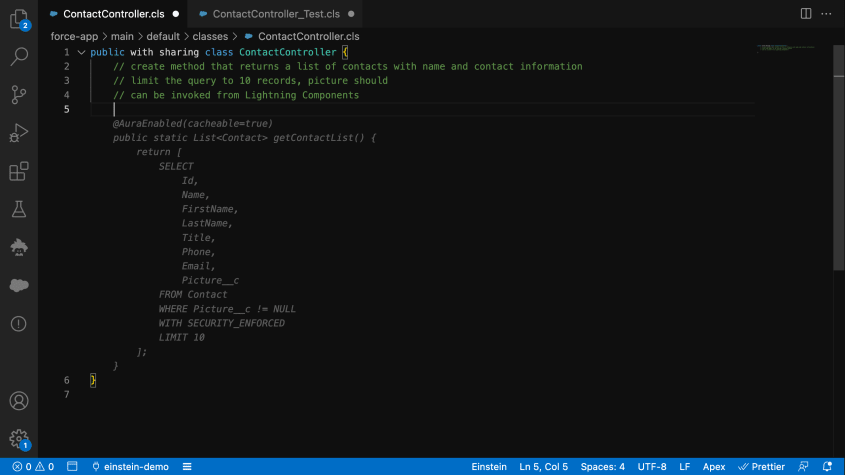Click default breadcrumb segment
The height and width of the screenshot is (475, 845).
click(x=163, y=36)
